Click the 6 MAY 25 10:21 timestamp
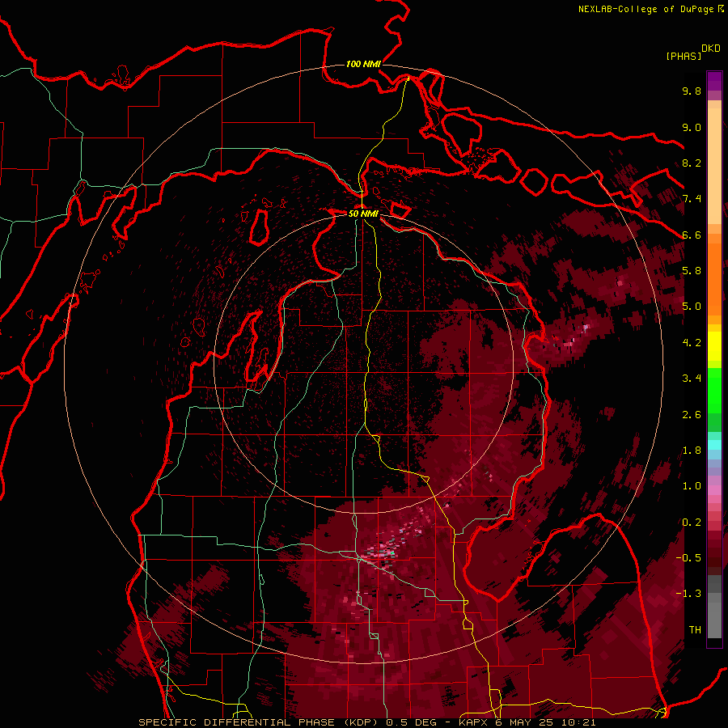Image resolution: width=728 pixels, height=728 pixels. pyautogui.click(x=546, y=722)
